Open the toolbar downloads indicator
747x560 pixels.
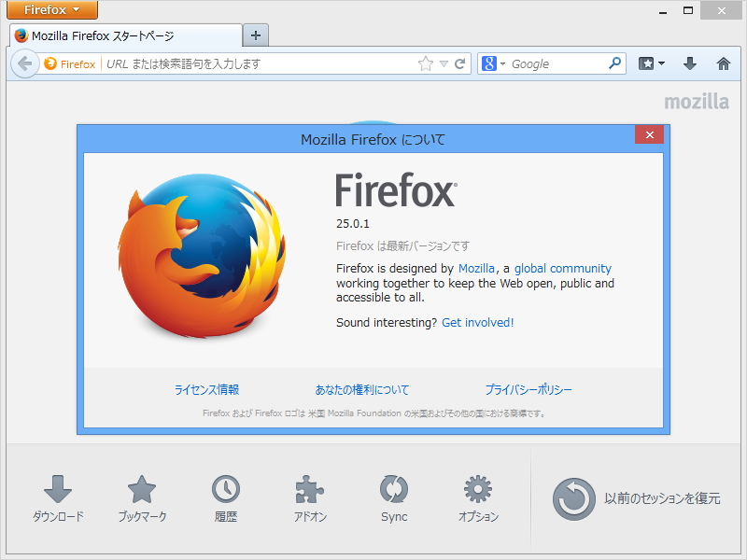691,63
